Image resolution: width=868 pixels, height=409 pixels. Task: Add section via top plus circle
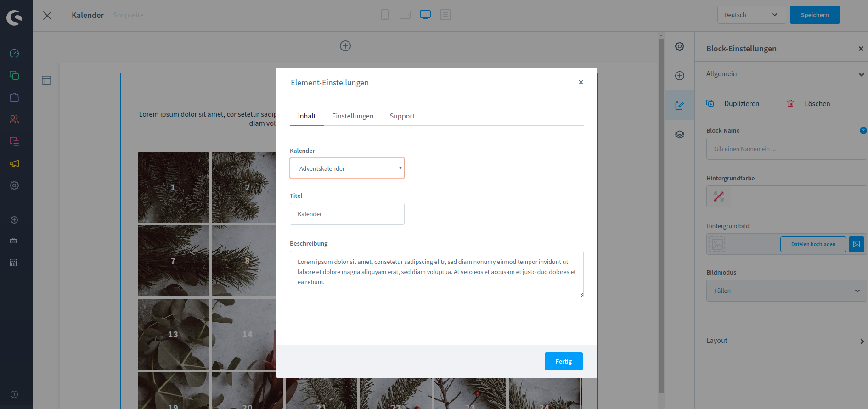pos(345,46)
